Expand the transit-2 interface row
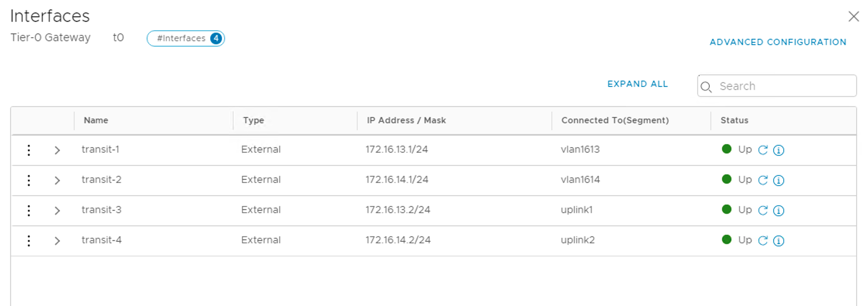Screen dimensions: 868x306 coord(57,181)
